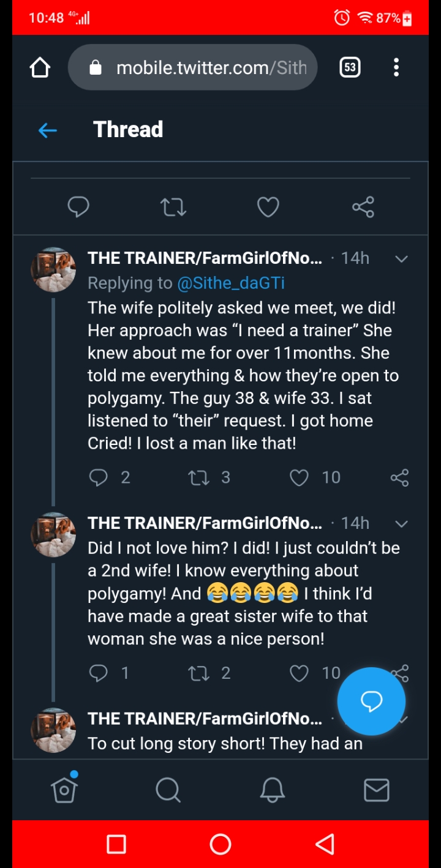The height and width of the screenshot is (868, 441).
Task: Share the "I lost a man" tweet
Action: click(x=399, y=477)
